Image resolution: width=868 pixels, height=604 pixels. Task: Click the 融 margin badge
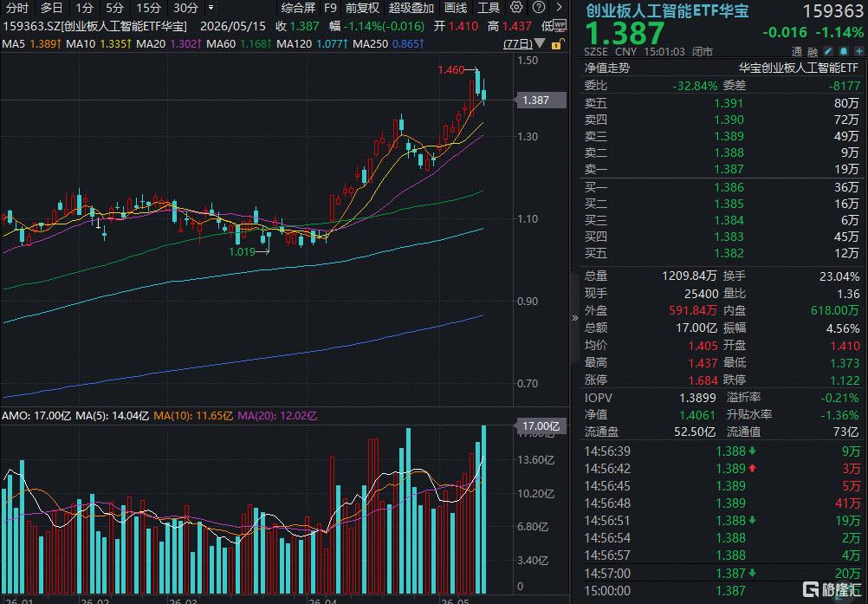click(x=812, y=52)
